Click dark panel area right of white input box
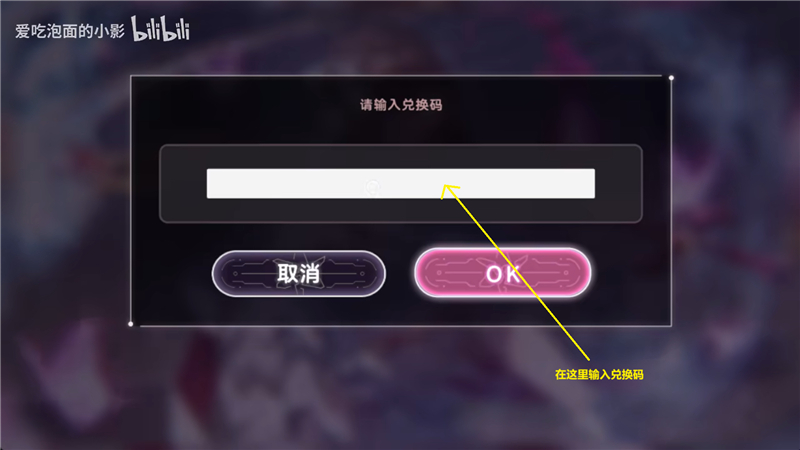Screen dimensions: 800x450 [x=618, y=184]
